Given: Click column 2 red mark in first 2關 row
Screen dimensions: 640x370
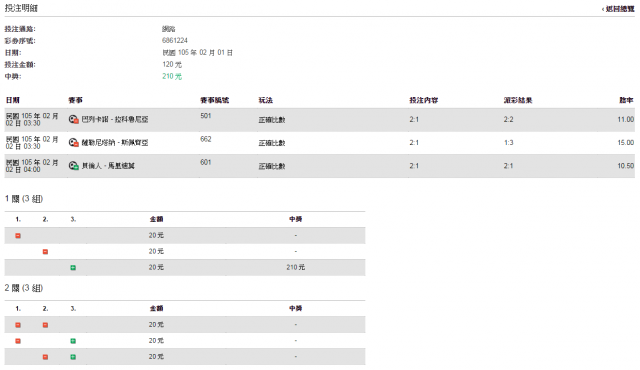Looking at the screenshot, I should coord(45,325).
